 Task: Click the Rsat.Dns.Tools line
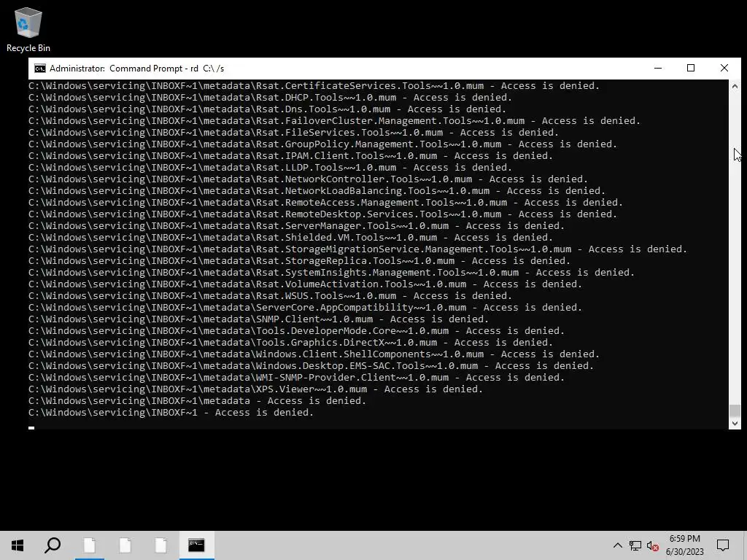pyautogui.click(x=267, y=109)
